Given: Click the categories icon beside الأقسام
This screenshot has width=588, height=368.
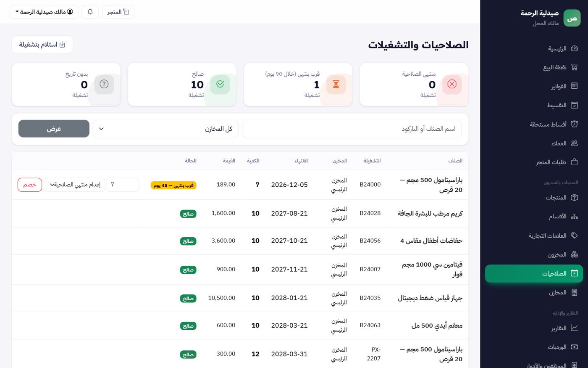Looking at the screenshot, I should pyautogui.click(x=574, y=217).
